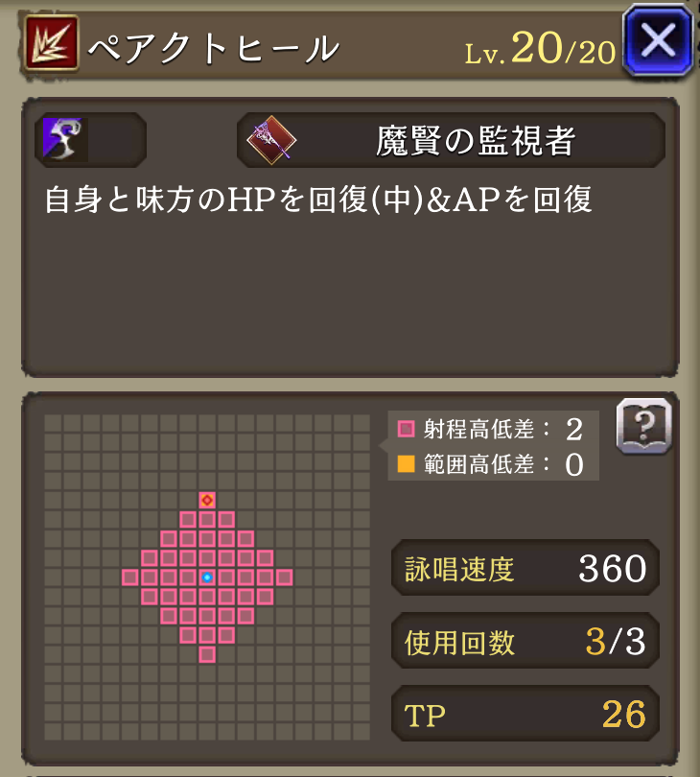Open the help book question mark icon

coord(644,426)
